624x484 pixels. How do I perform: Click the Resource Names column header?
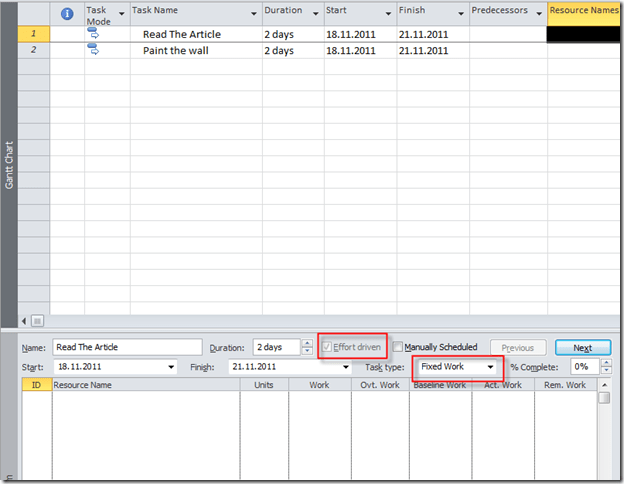pyautogui.click(x=584, y=12)
